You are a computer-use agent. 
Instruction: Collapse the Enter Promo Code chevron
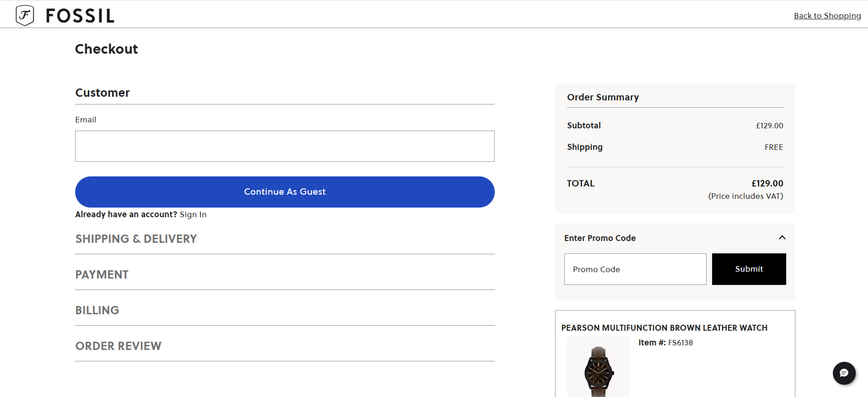click(x=782, y=238)
